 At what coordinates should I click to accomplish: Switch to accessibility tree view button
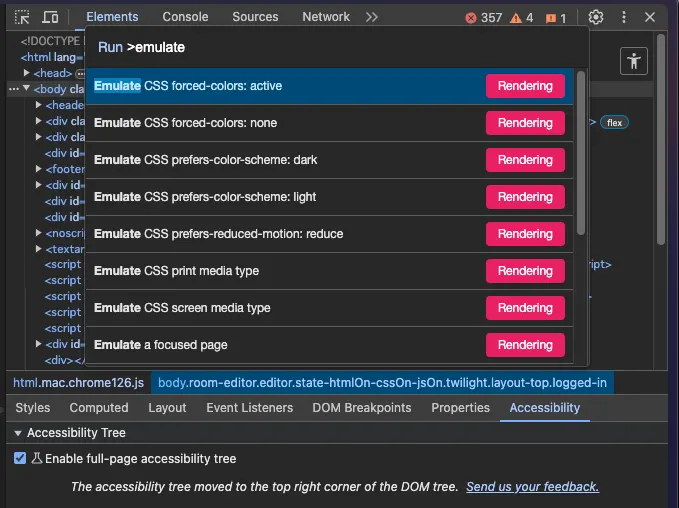click(x=634, y=61)
